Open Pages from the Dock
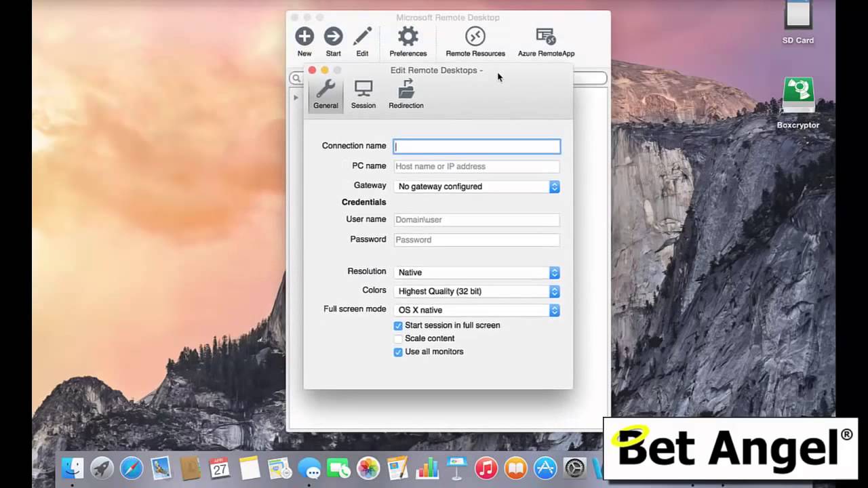Screen dimensions: 868x488 397,468
